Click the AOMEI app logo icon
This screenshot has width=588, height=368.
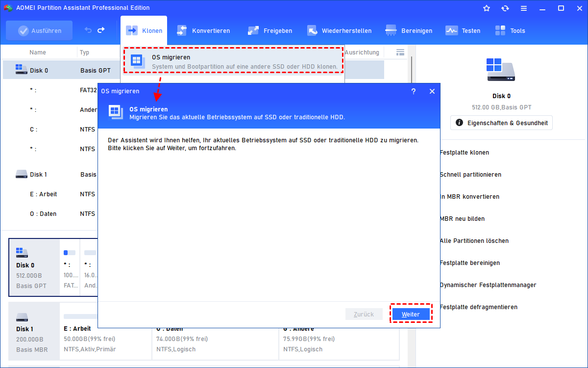9,8
